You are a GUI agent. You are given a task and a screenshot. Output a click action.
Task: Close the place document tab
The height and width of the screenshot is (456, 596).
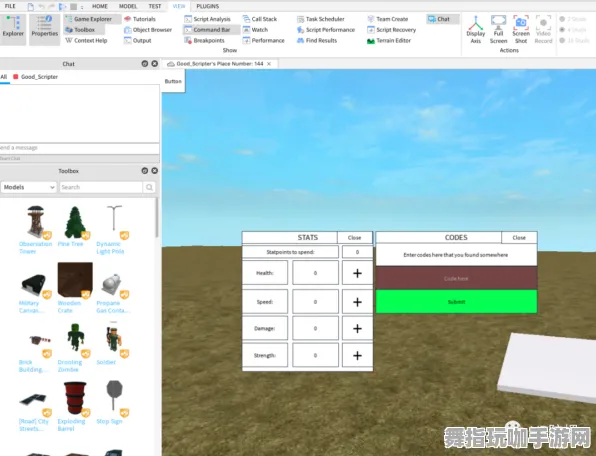tap(269, 64)
